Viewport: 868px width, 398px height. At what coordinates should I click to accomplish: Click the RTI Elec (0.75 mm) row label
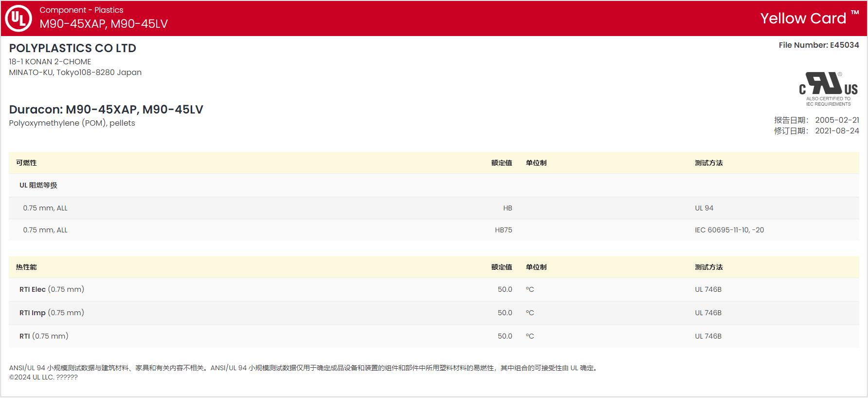pyautogui.click(x=52, y=289)
